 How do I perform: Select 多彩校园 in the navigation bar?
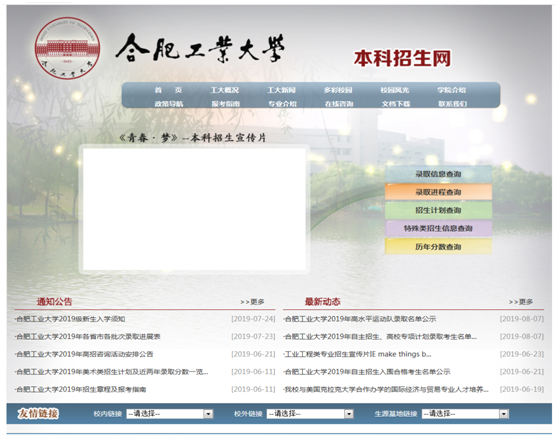coord(338,90)
